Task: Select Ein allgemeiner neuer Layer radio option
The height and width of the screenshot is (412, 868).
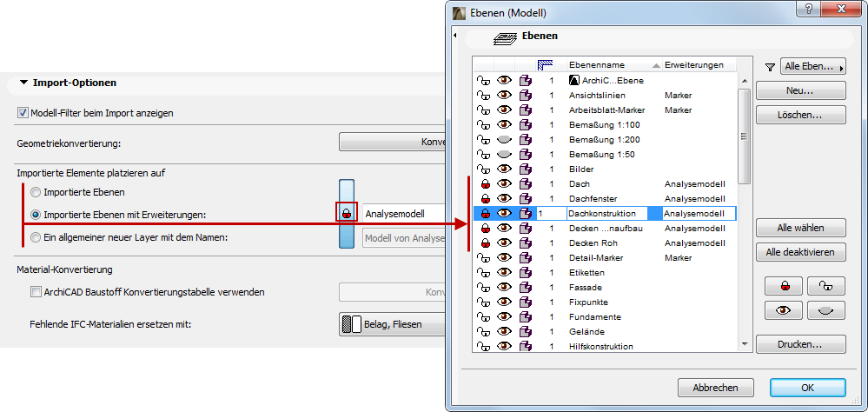Action: (36, 237)
